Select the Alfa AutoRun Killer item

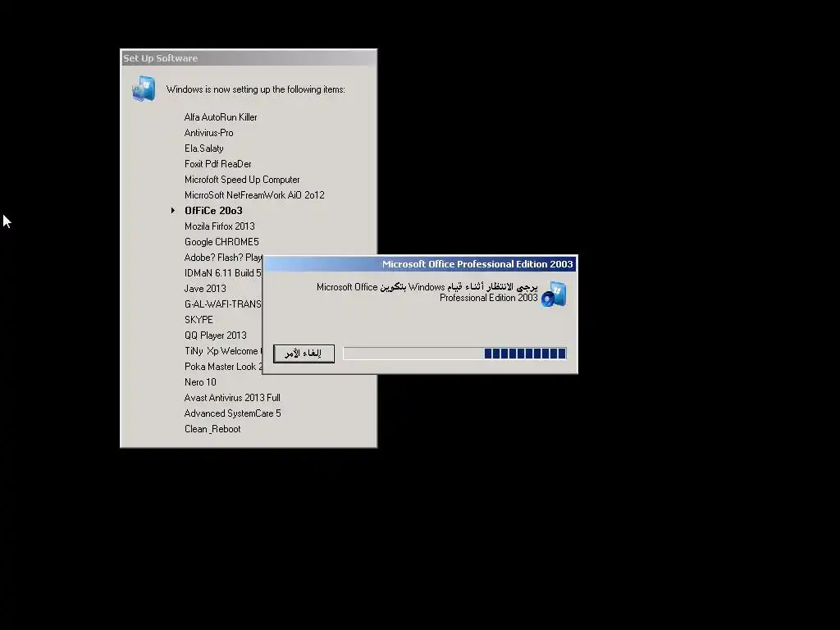pyautogui.click(x=221, y=116)
